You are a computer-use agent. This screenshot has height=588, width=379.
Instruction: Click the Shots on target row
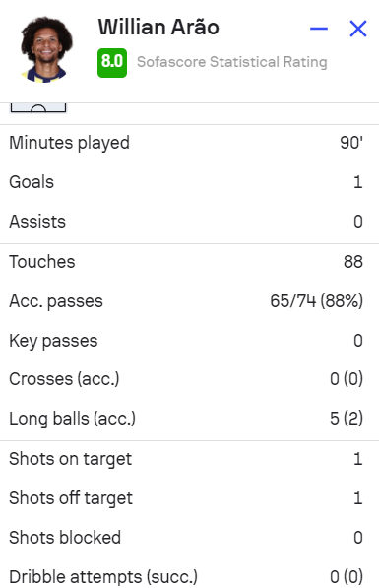click(189, 459)
